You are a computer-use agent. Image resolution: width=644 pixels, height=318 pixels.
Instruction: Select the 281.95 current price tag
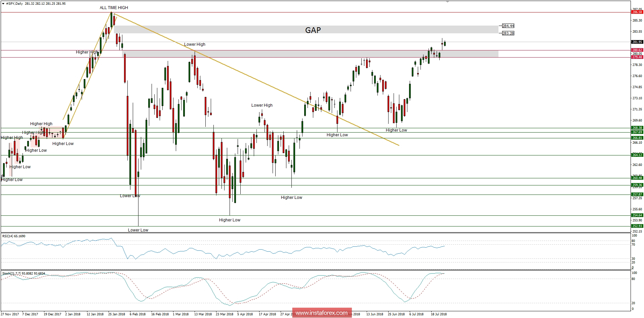click(637, 42)
